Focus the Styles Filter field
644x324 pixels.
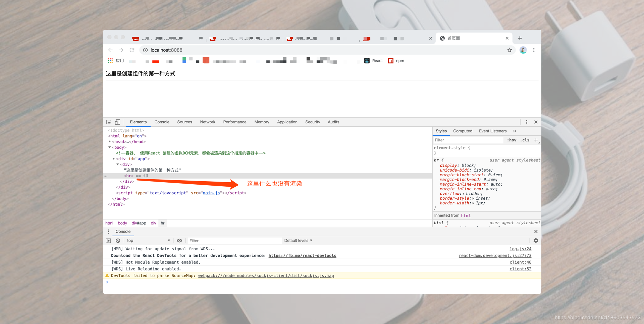click(468, 140)
